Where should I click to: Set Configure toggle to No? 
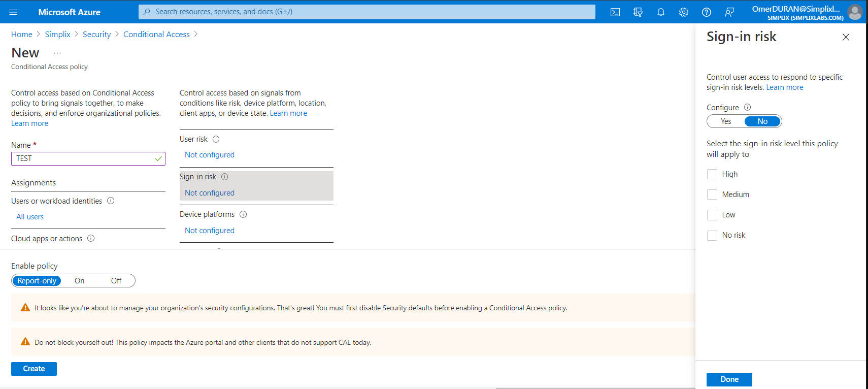[762, 121]
